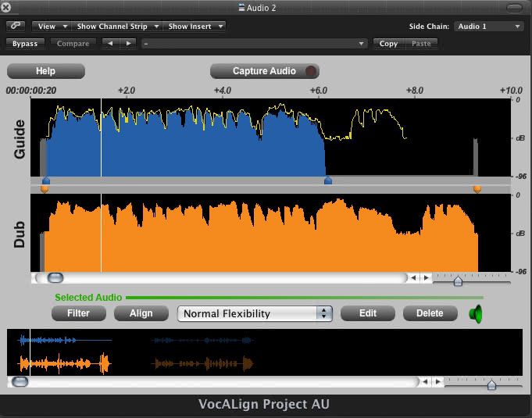532x418 pixels.
Task: Click the overview scrollbar thumb
Action: tap(20, 382)
